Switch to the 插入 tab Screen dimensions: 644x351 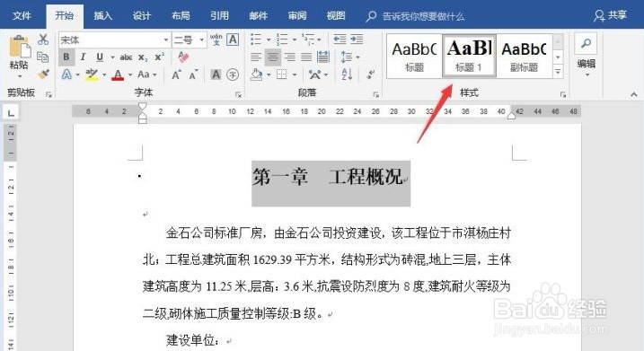click(x=102, y=15)
